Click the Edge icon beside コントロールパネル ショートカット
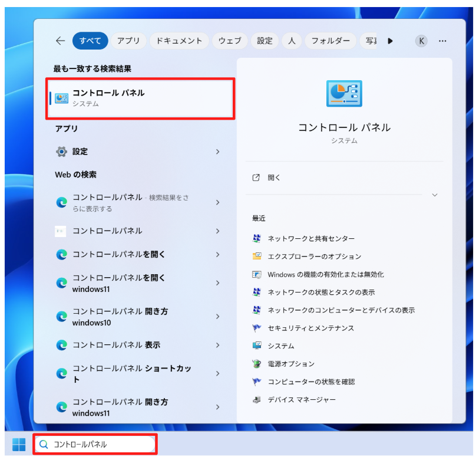This screenshot has width=476, height=460. pos(62,373)
